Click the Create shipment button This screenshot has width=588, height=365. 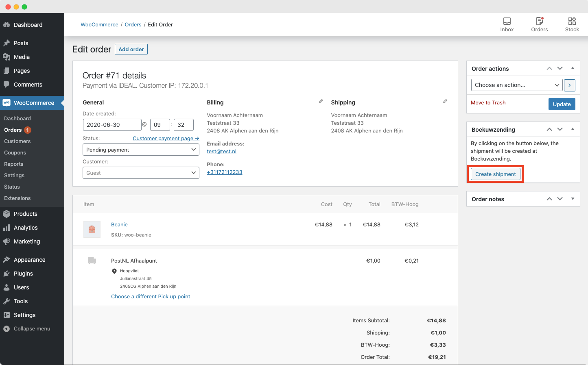click(496, 174)
